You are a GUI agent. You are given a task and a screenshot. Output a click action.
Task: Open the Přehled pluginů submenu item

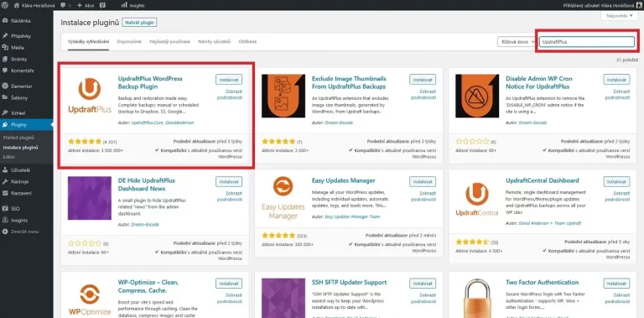pyautogui.click(x=18, y=138)
